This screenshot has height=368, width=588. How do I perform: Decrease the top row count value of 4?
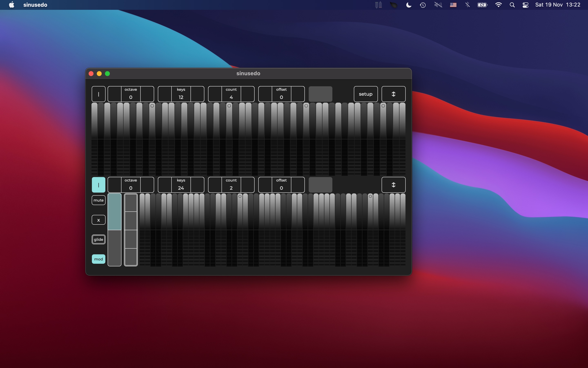point(215,94)
